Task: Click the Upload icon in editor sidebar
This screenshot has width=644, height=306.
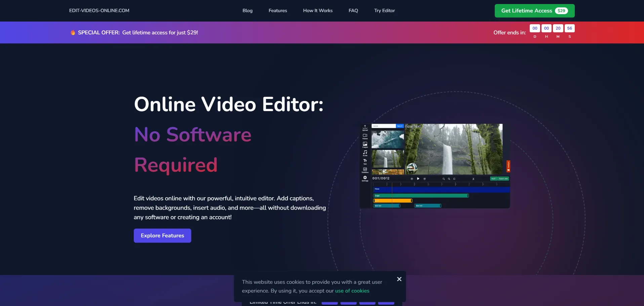Action: [x=365, y=128]
